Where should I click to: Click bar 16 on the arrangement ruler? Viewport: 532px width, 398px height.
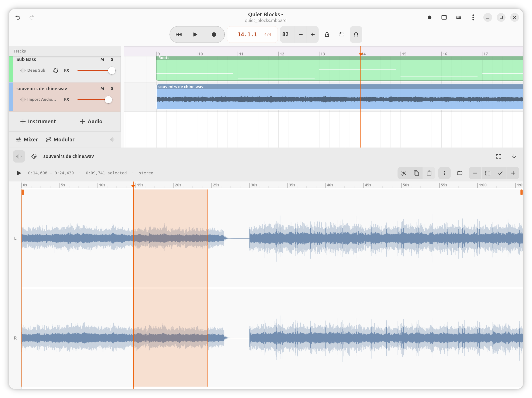(x=445, y=54)
